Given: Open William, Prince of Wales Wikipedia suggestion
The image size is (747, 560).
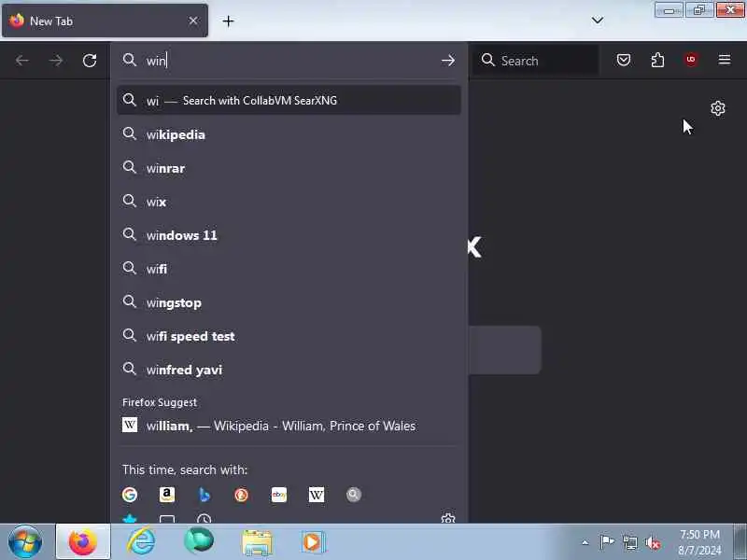Looking at the screenshot, I should pyautogui.click(x=289, y=426).
